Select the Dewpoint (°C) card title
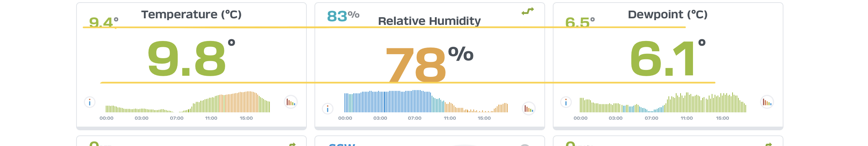 click(668, 14)
